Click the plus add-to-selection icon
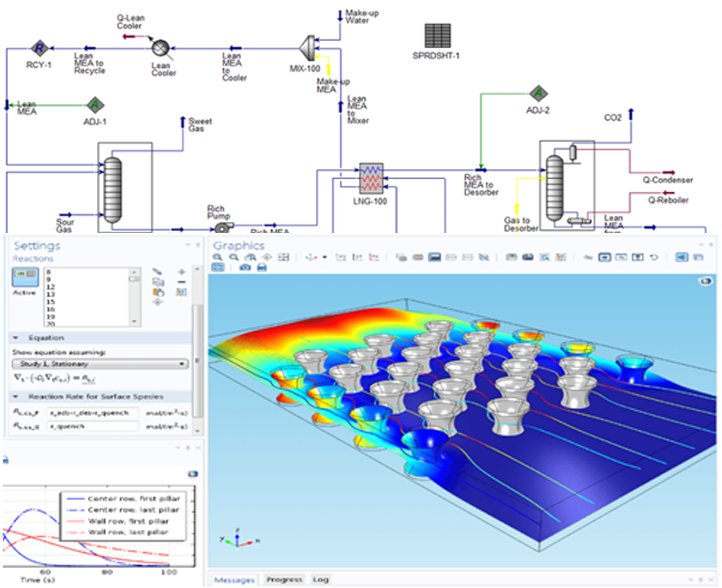Image resolution: width=722 pixels, height=588 pixels. click(182, 272)
